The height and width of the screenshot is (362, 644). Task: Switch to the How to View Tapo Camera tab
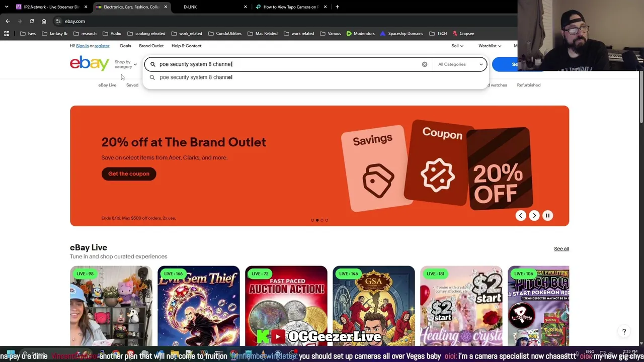point(291,7)
